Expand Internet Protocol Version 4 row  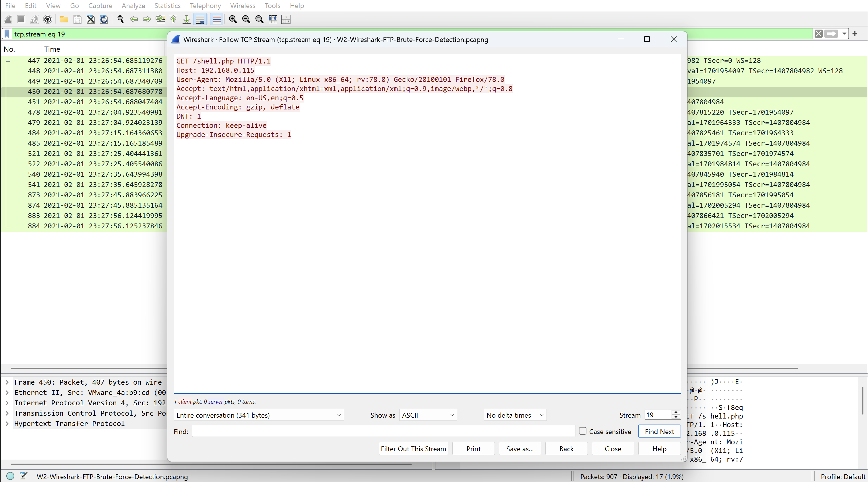7,403
